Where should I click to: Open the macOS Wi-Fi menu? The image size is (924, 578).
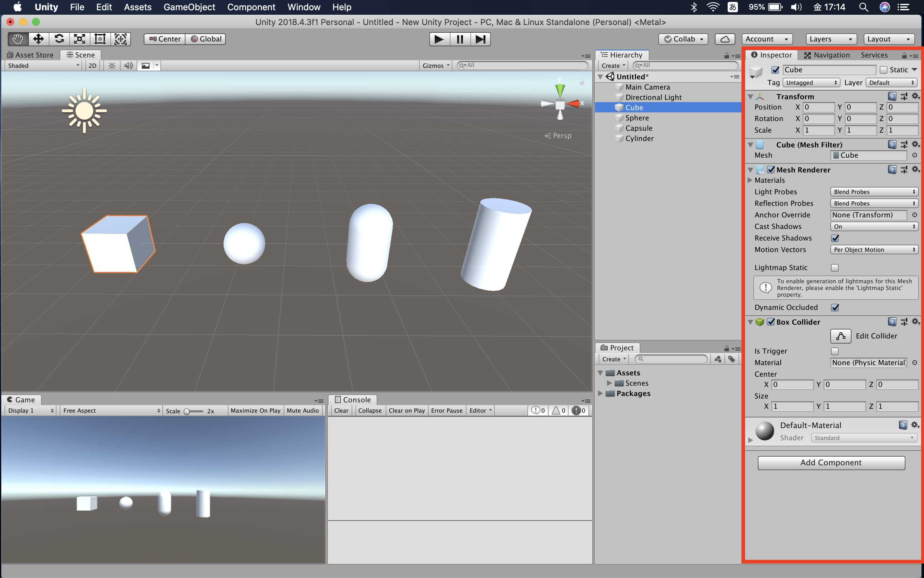click(x=713, y=7)
